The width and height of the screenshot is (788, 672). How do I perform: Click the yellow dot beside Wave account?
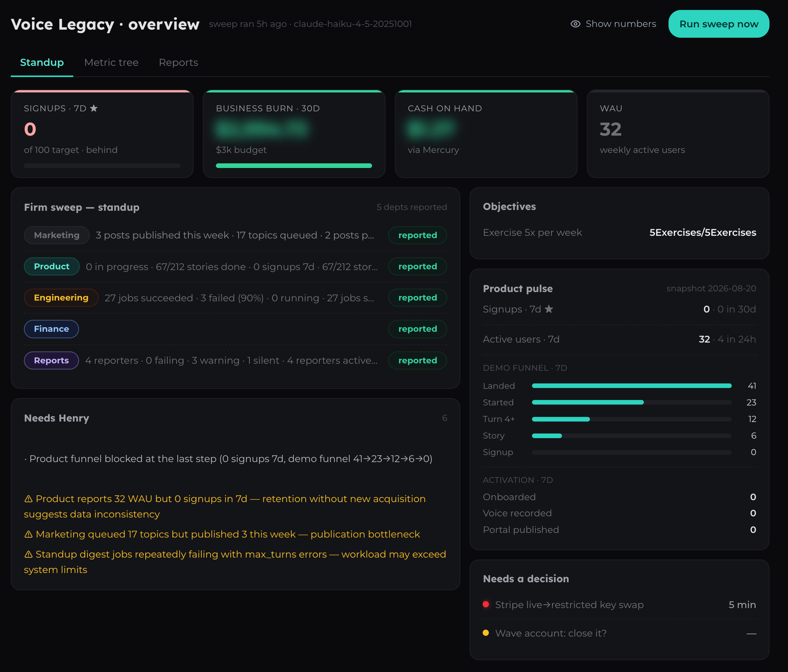[486, 633]
